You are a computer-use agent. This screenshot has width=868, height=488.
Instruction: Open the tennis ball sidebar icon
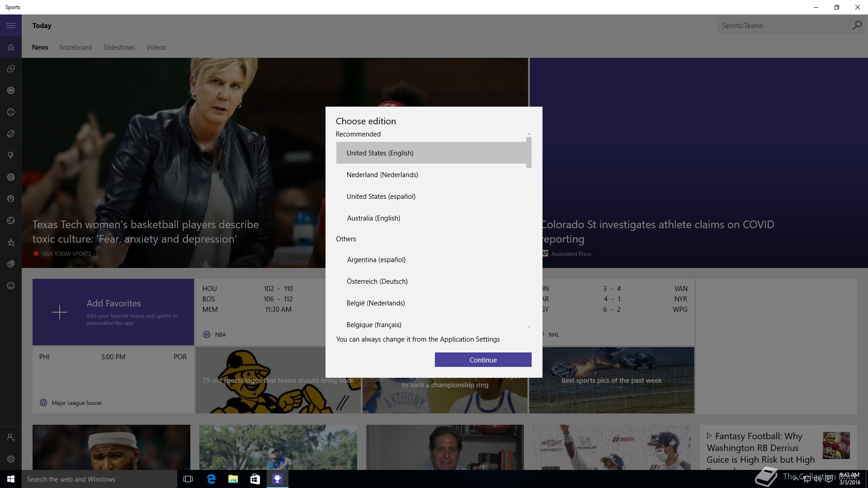(11, 221)
